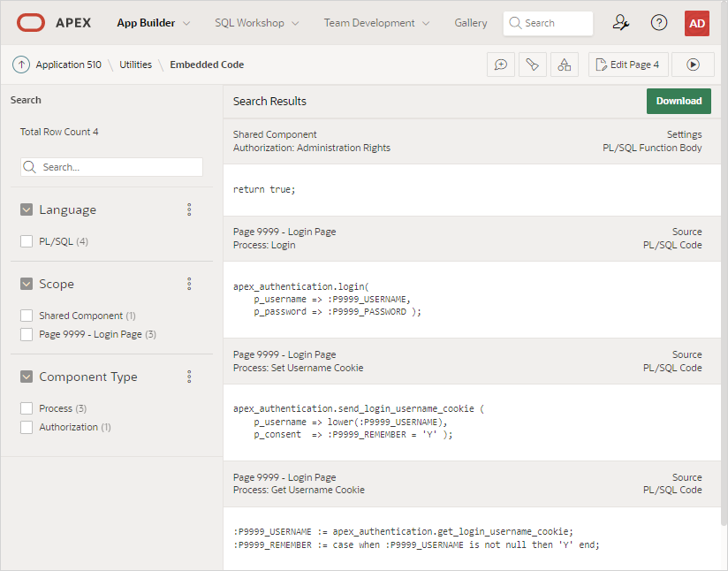The height and width of the screenshot is (571, 728).
Task: Click the green Download button
Action: pyautogui.click(x=679, y=101)
